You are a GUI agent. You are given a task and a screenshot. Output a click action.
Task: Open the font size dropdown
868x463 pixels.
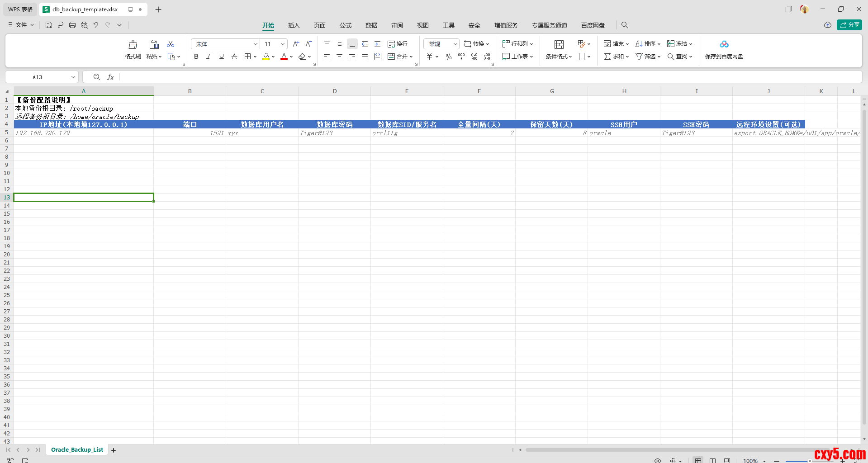[x=283, y=44]
